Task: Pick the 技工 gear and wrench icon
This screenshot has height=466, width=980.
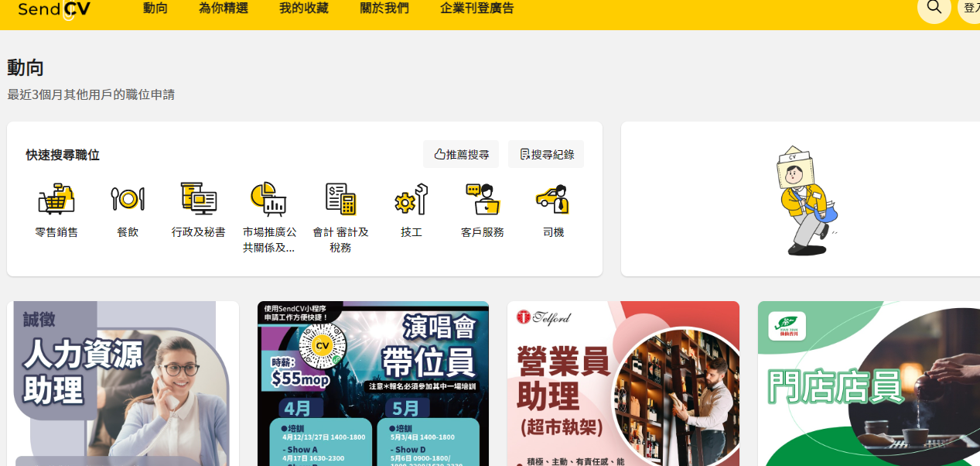Action: [411, 199]
